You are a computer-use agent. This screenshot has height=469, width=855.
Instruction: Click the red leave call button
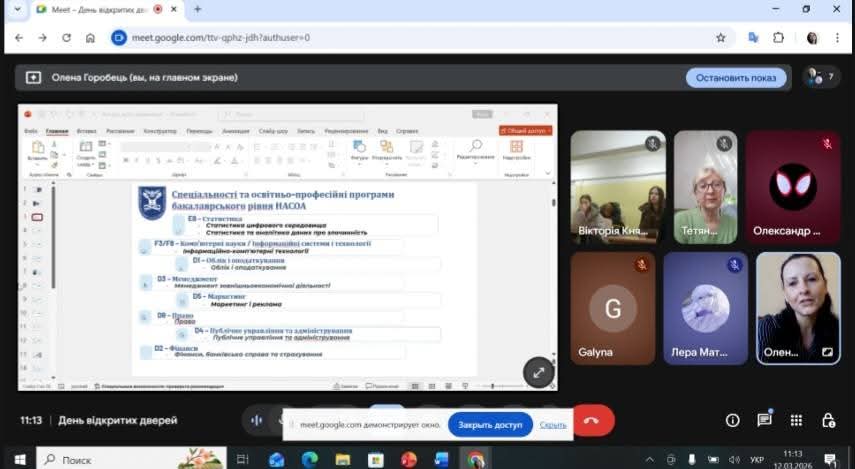(x=591, y=421)
